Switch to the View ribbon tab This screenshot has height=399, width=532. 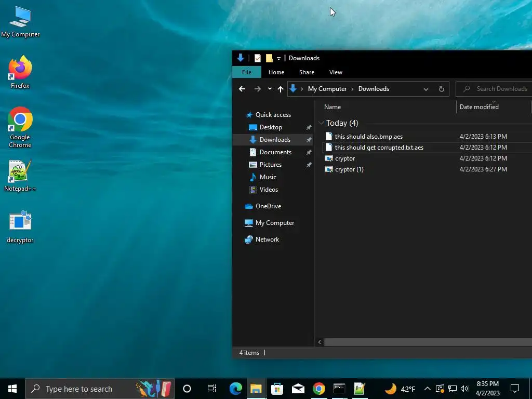coord(336,72)
